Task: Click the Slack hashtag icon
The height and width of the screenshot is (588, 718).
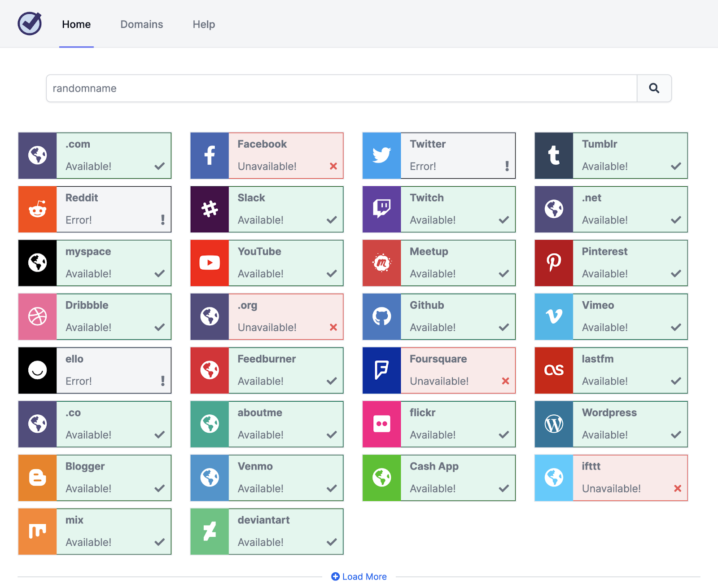Action: click(x=209, y=209)
